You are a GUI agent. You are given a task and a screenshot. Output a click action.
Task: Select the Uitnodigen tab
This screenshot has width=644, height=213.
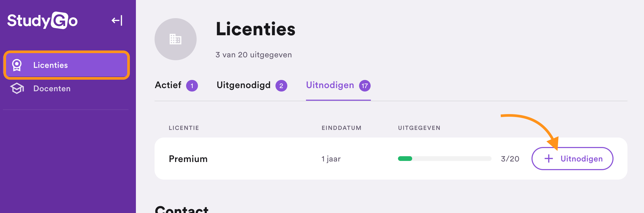(x=338, y=85)
